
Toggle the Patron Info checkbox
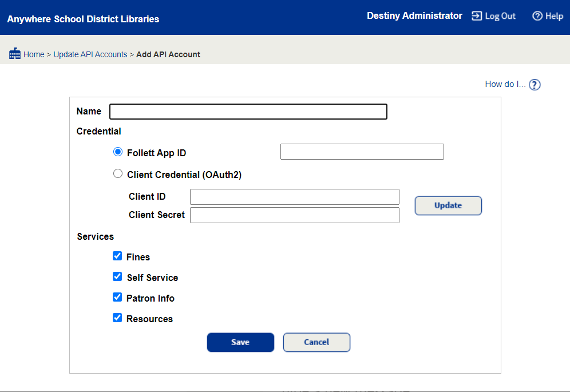click(117, 297)
